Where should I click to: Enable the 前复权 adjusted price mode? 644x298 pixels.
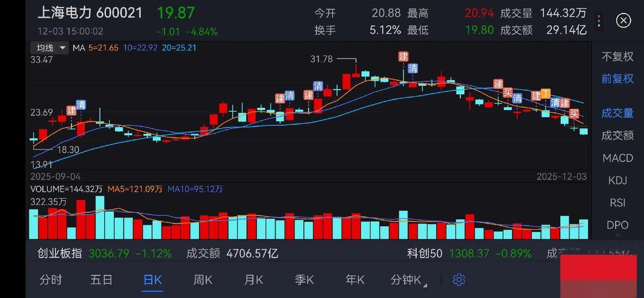[x=617, y=79]
